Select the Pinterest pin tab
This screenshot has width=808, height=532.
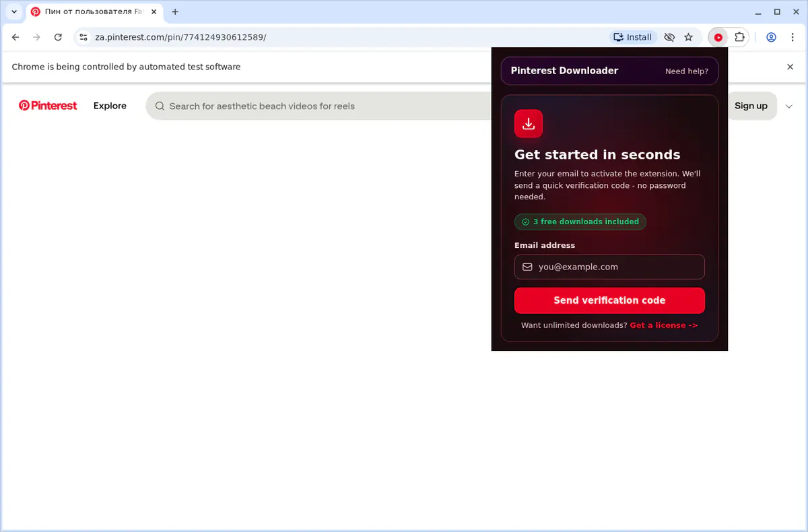click(x=94, y=12)
